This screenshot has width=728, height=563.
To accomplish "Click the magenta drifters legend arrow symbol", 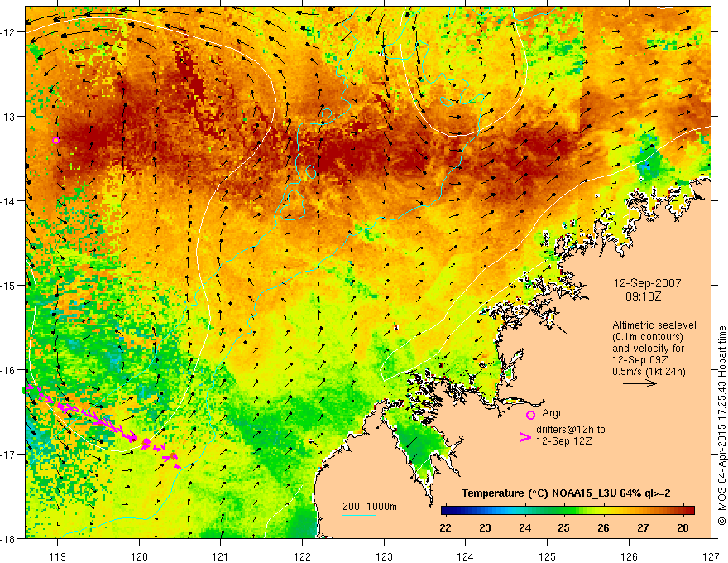I will (x=524, y=437).
